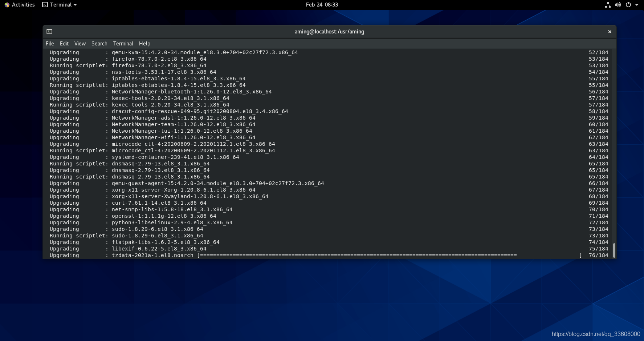The image size is (644, 341).
Task: Click the tzdata upgrade progress bar
Action: click(x=390, y=256)
